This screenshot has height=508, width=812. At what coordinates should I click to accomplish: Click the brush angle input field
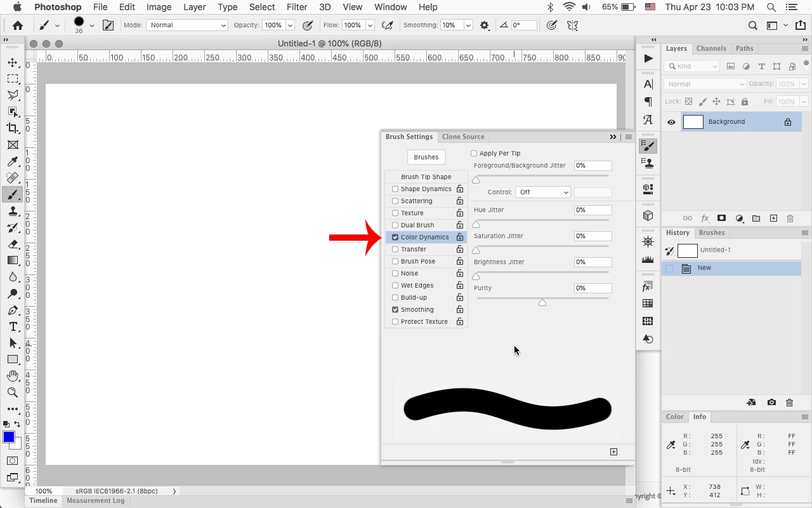524,25
